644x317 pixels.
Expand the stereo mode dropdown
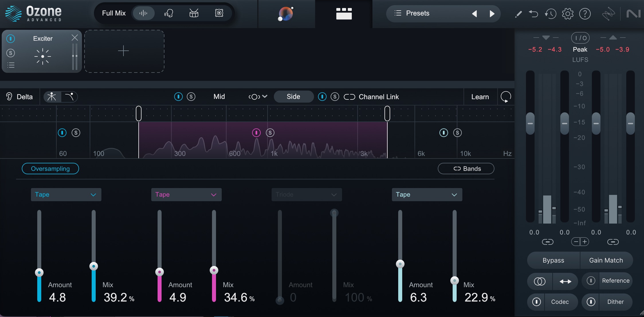[x=258, y=97]
